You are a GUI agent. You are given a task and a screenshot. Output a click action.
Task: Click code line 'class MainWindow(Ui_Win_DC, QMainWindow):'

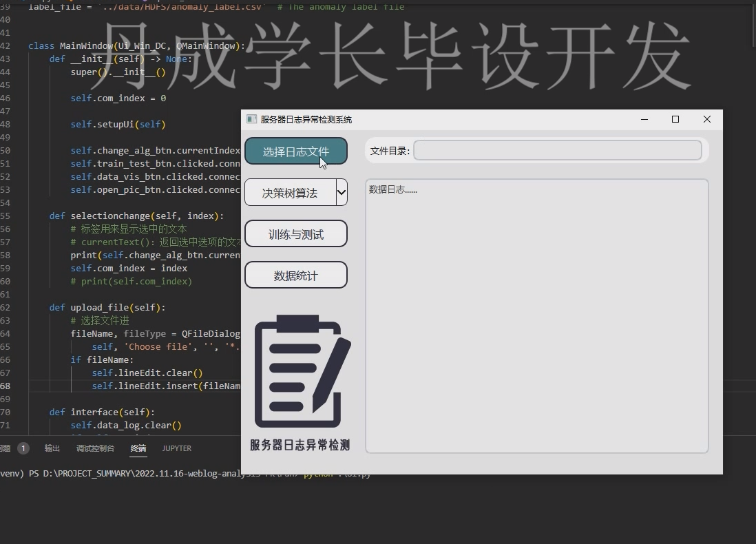coord(136,46)
